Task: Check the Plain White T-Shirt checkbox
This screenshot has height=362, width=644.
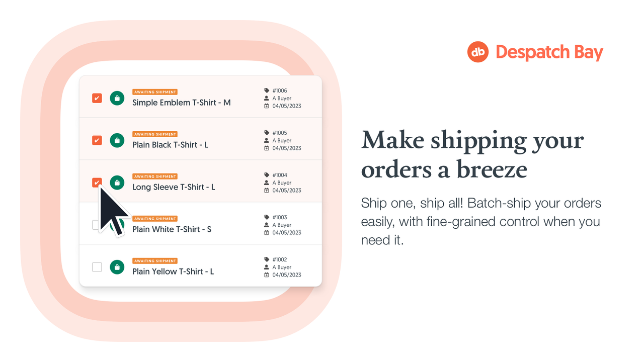Action: (x=97, y=225)
